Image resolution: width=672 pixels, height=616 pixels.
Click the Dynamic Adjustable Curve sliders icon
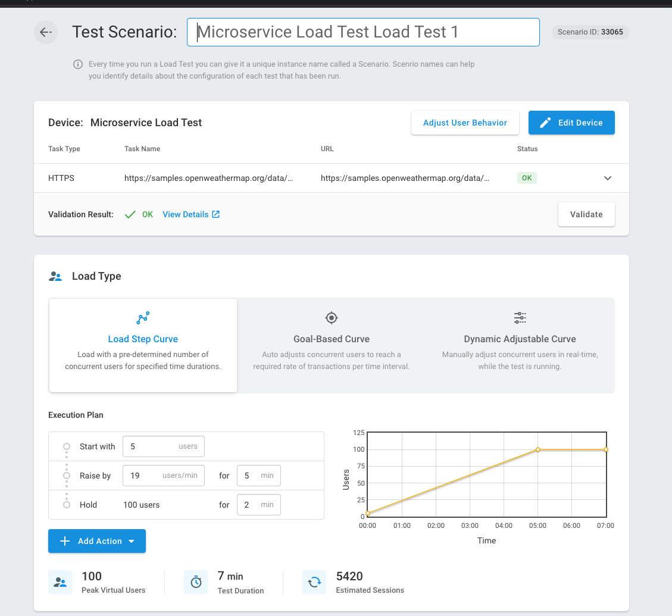pos(520,318)
